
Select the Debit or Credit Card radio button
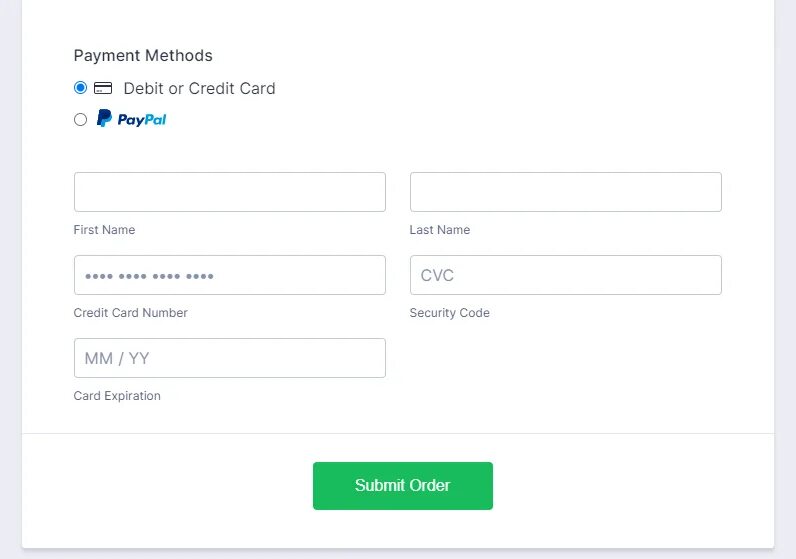[81, 88]
